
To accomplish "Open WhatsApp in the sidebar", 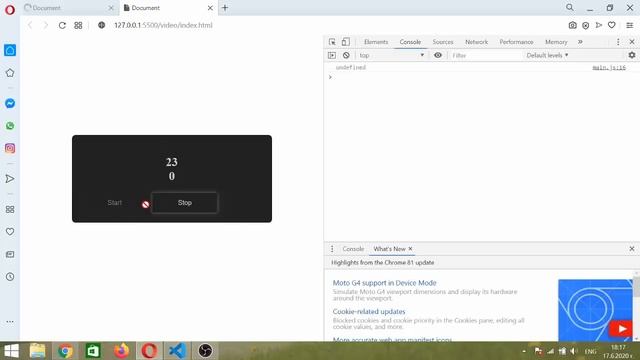I will coord(10,126).
